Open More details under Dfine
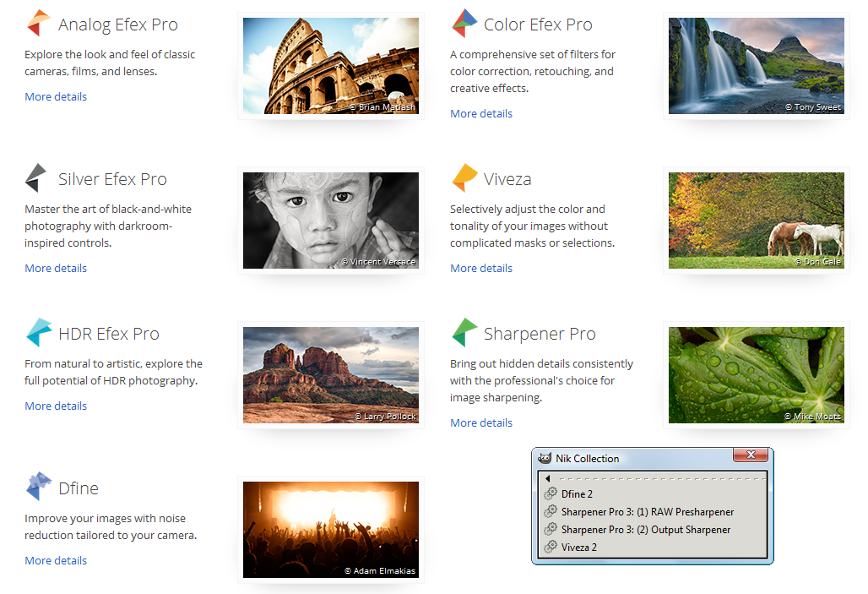 56,561
